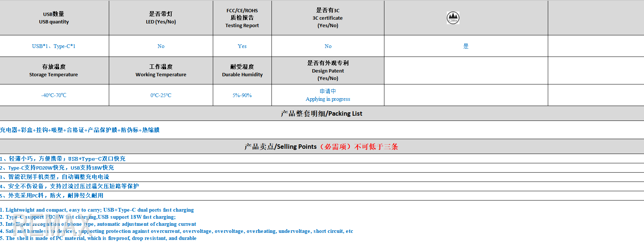
Task: Select the Testing Report header cell
Action: pyautogui.click(x=242, y=18)
